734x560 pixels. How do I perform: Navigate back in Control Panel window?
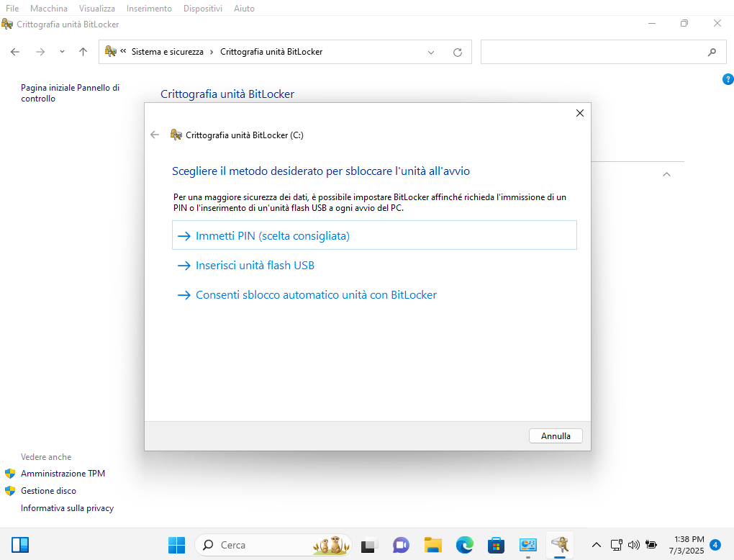coord(15,52)
